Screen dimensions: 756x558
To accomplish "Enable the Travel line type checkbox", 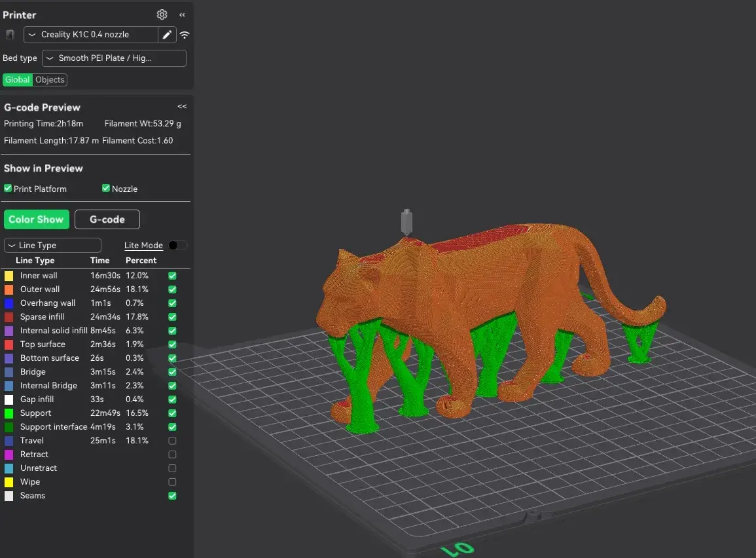I will coord(172,440).
